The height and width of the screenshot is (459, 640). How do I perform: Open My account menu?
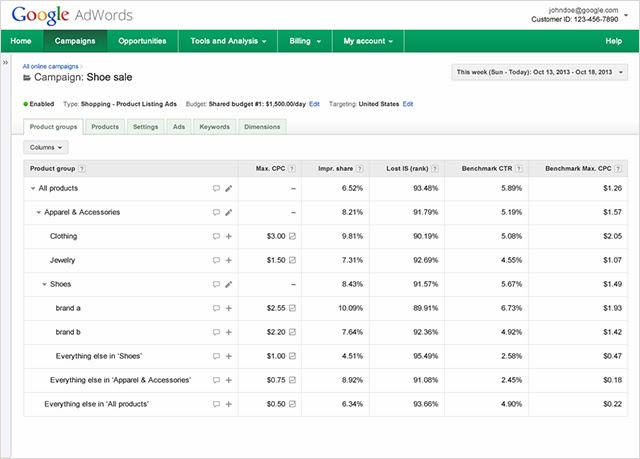point(368,41)
